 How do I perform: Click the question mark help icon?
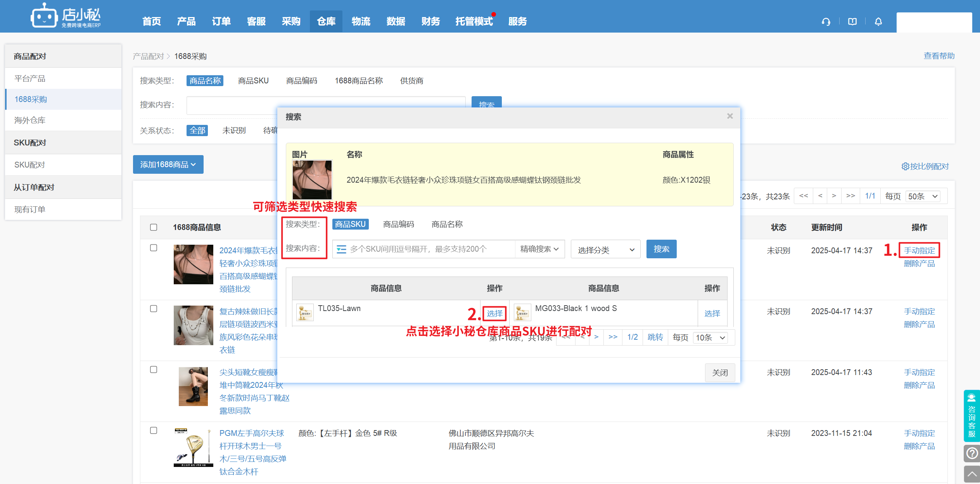click(x=971, y=453)
